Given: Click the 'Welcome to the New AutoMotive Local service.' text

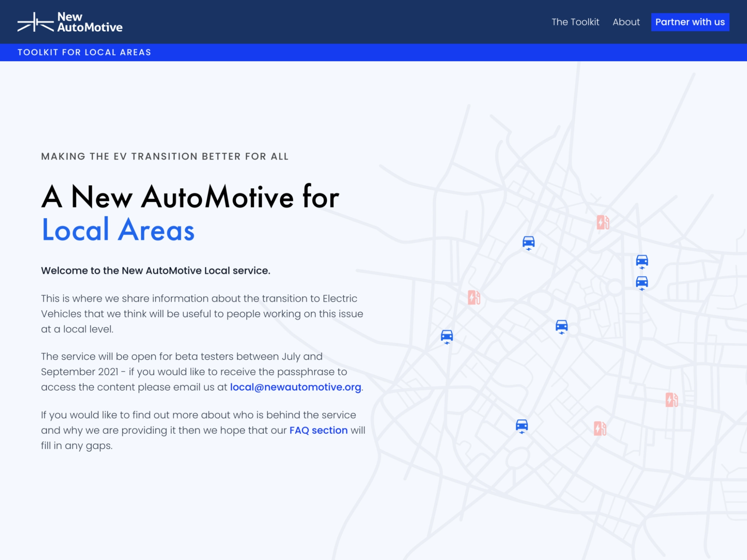Looking at the screenshot, I should click(x=156, y=271).
